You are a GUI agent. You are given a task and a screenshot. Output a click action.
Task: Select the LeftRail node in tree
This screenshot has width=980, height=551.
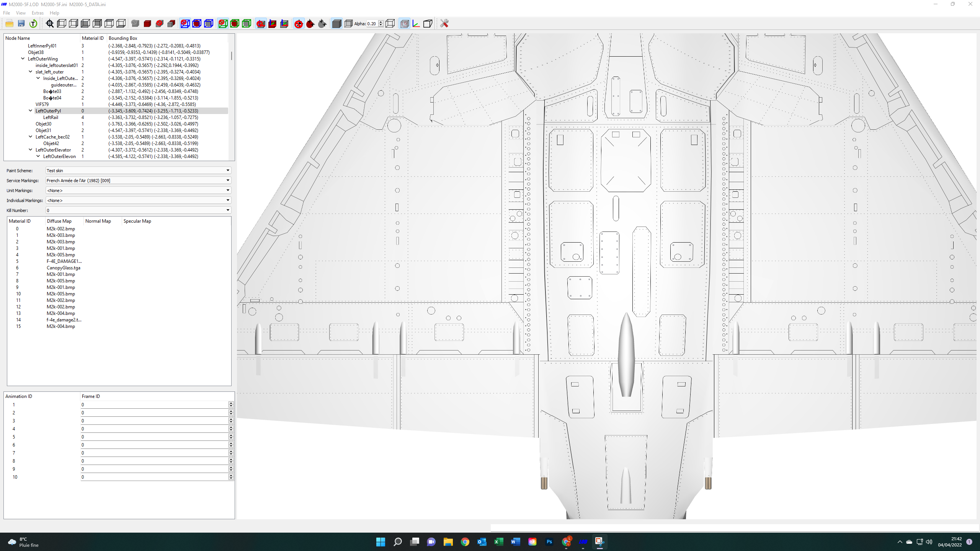(51, 117)
